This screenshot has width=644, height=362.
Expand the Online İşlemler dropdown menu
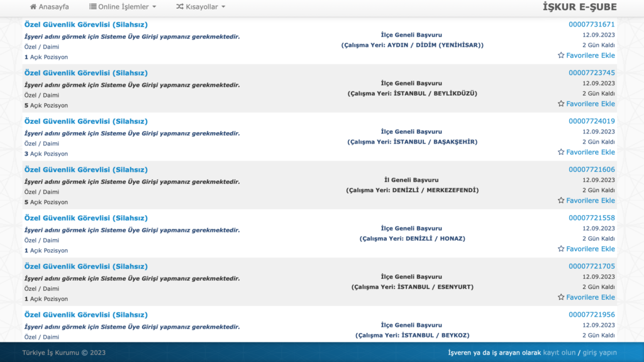click(x=123, y=7)
